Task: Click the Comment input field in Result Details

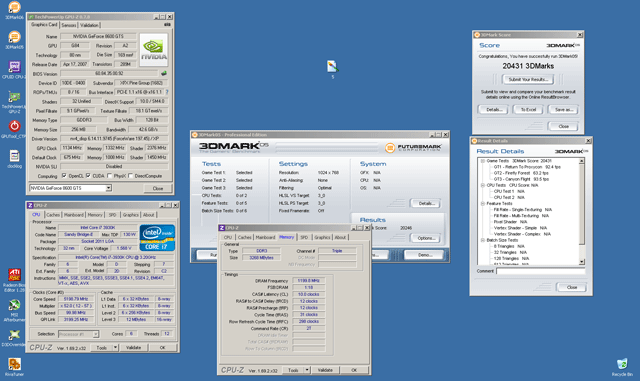Action: coord(540,271)
